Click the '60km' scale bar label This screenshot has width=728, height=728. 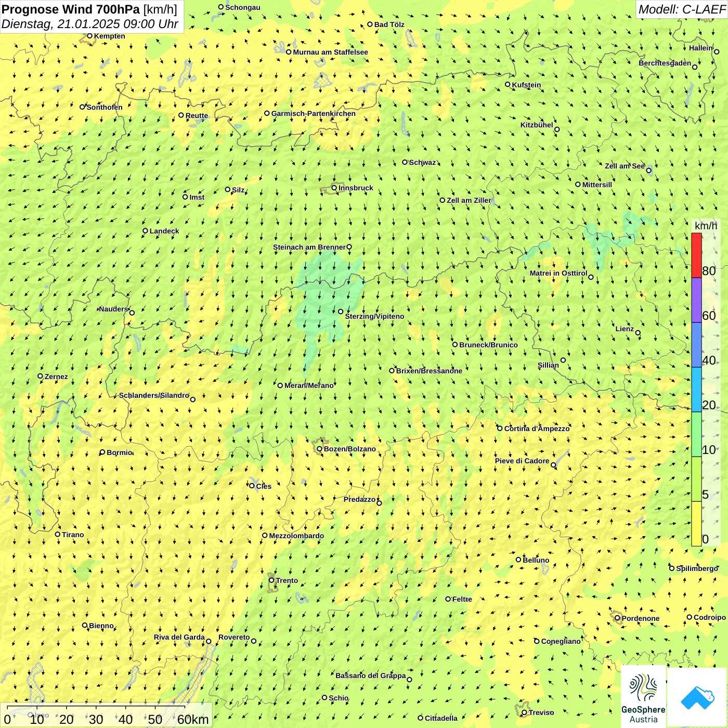click(x=193, y=719)
